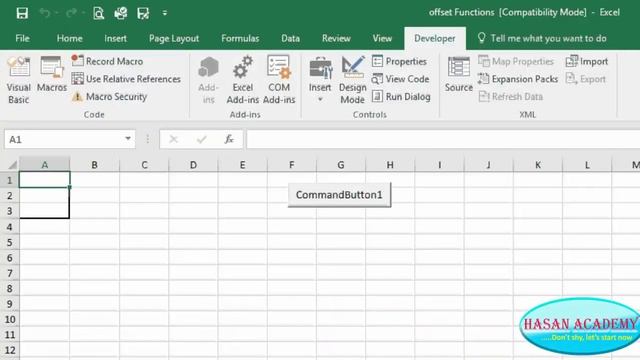Select row header 6

(x=9, y=258)
